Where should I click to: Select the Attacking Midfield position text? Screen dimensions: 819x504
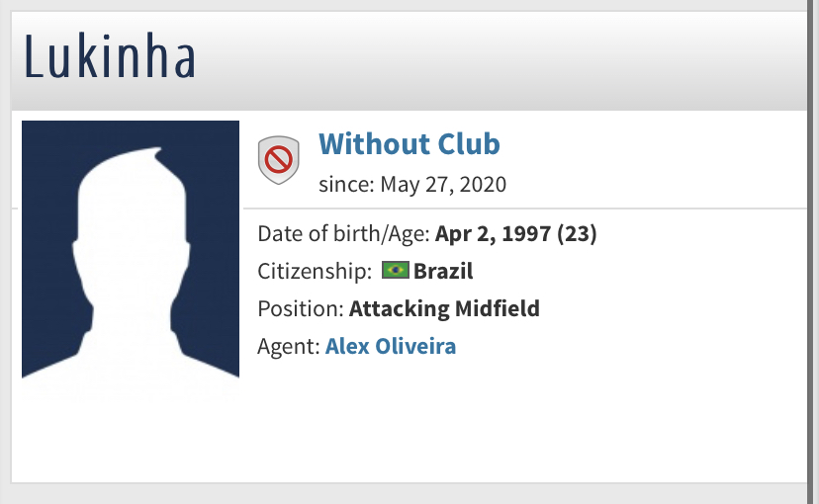pyautogui.click(x=444, y=308)
